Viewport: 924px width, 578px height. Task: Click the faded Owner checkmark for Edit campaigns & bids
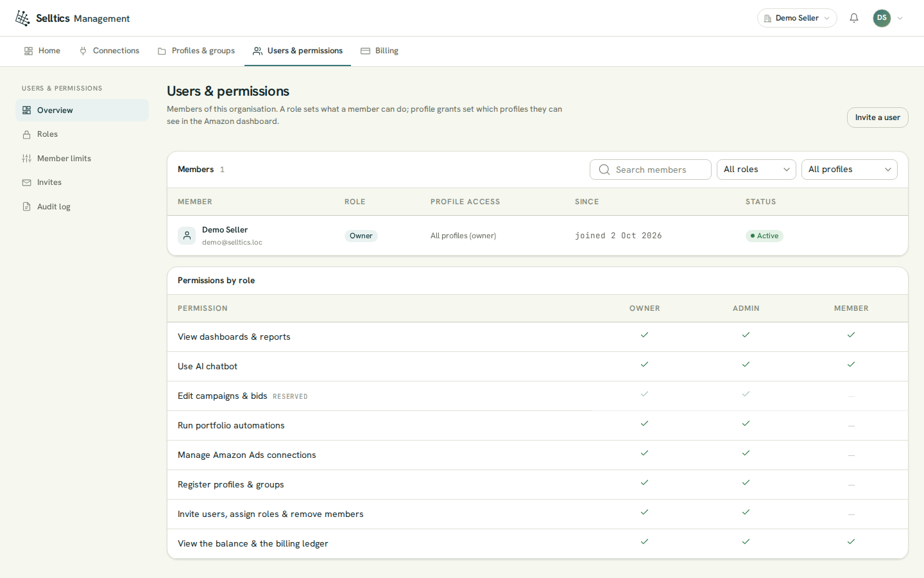pyautogui.click(x=644, y=394)
